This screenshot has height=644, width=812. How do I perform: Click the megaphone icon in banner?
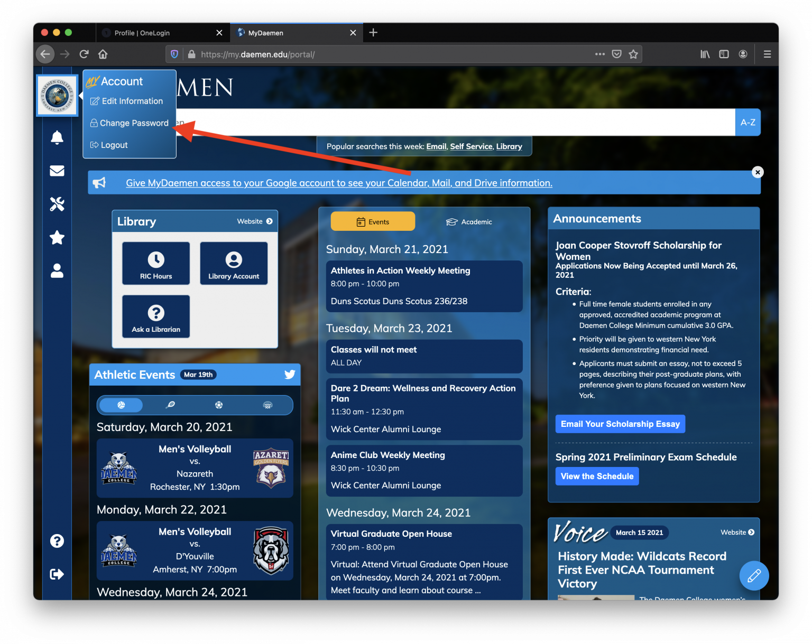tap(99, 183)
